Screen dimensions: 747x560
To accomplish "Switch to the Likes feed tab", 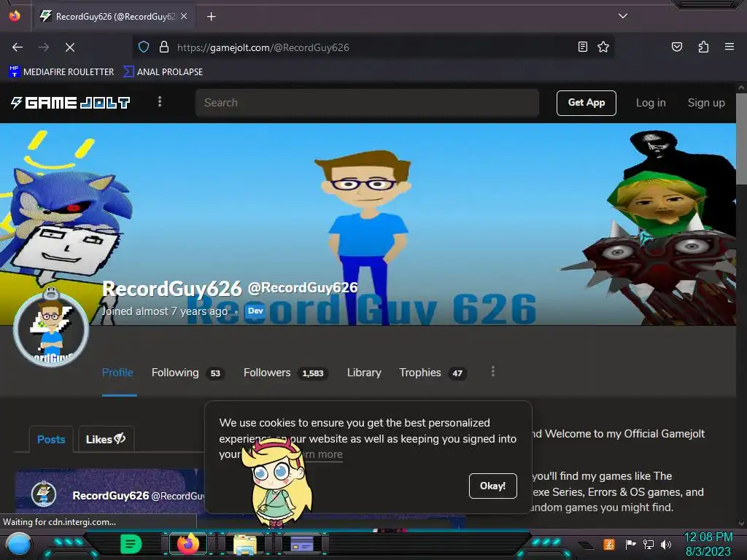I will click(x=106, y=439).
